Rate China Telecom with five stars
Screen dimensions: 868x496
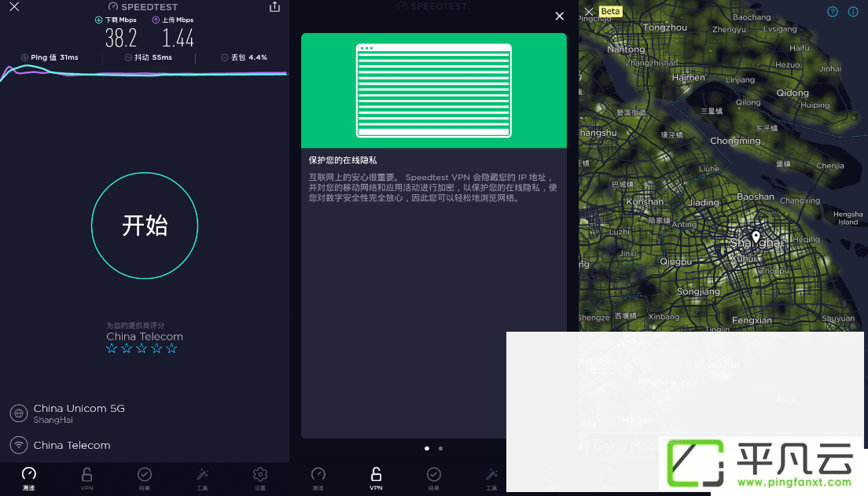(x=171, y=348)
